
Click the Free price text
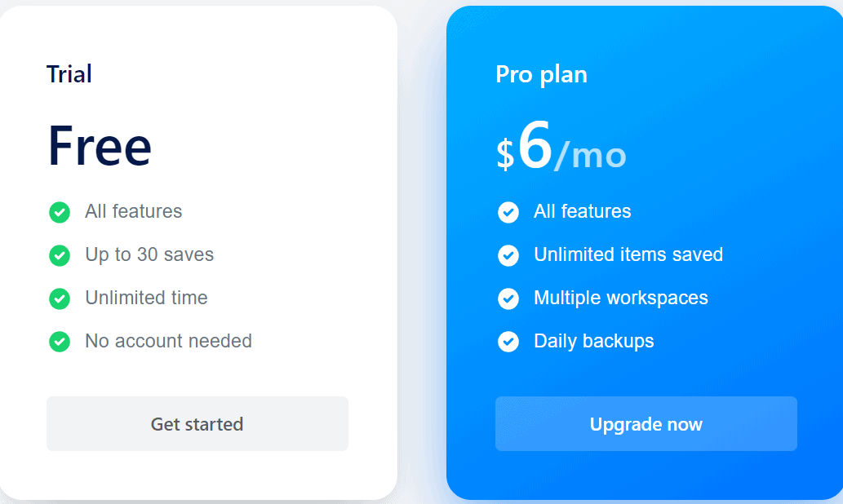point(99,147)
